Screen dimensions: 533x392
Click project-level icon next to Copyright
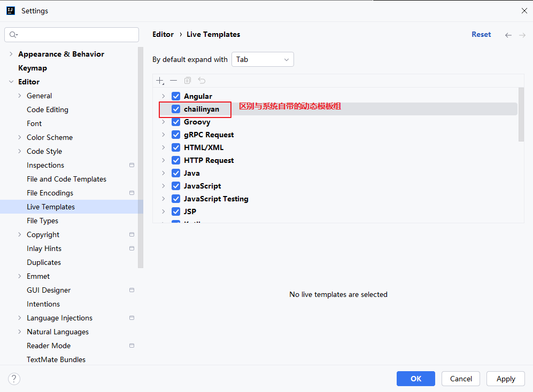[132, 234]
